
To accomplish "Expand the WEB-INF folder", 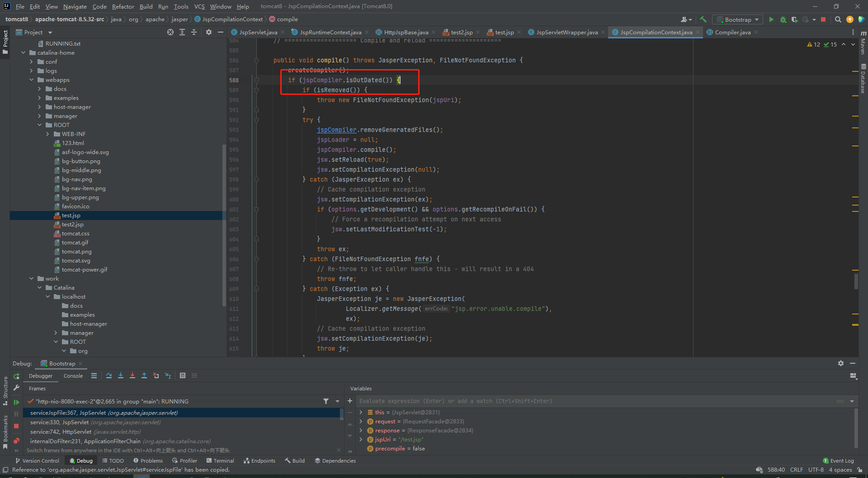I will coord(48,134).
